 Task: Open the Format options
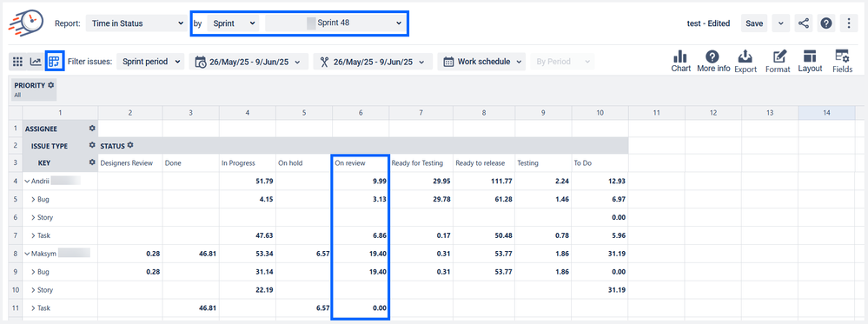[x=778, y=61]
